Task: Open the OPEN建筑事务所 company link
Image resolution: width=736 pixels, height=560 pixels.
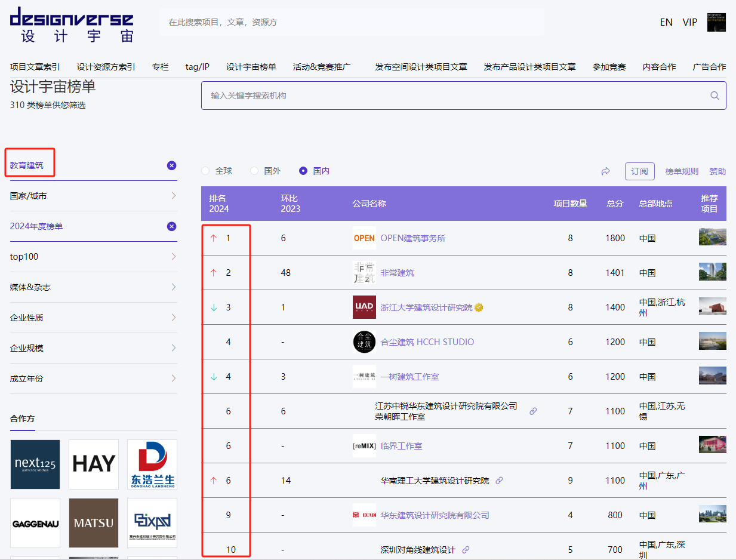Action: point(413,238)
